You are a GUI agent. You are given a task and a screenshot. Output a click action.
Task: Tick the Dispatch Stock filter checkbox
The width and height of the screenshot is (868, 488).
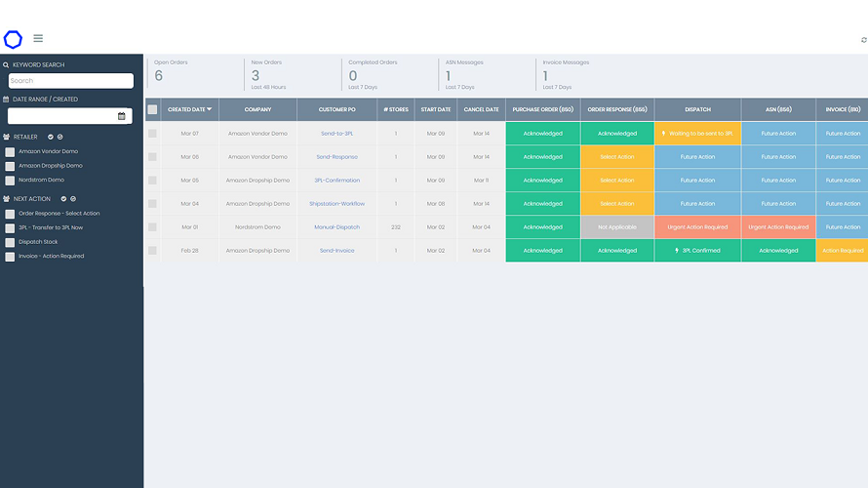click(10, 242)
